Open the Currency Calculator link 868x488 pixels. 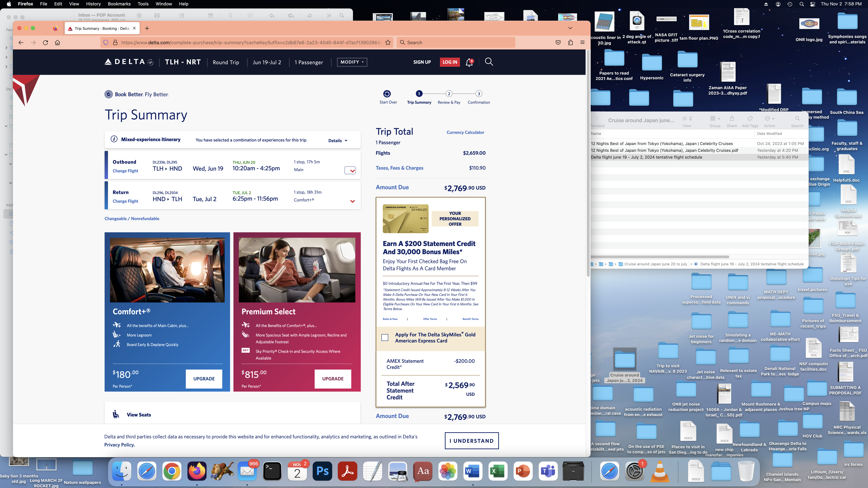pos(465,132)
